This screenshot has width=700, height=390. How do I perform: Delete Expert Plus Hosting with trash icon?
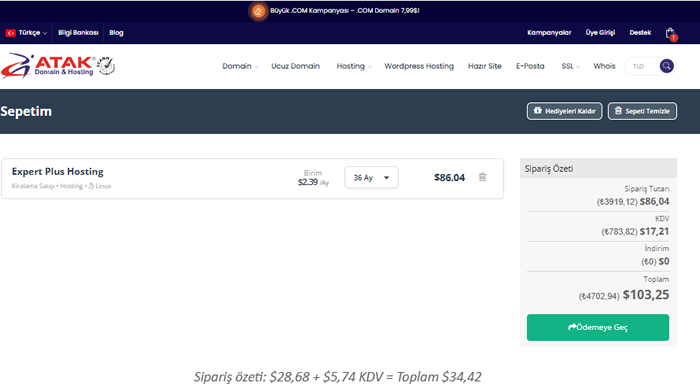483,177
